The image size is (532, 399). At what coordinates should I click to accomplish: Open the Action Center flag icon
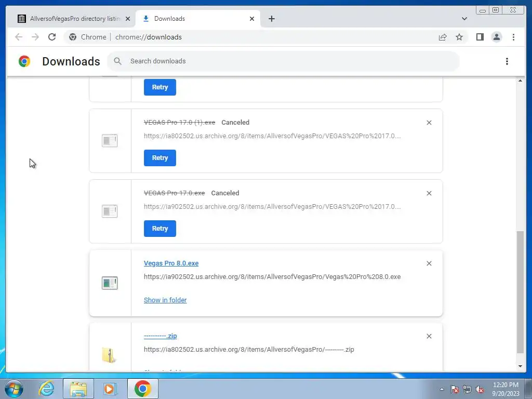click(x=455, y=389)
